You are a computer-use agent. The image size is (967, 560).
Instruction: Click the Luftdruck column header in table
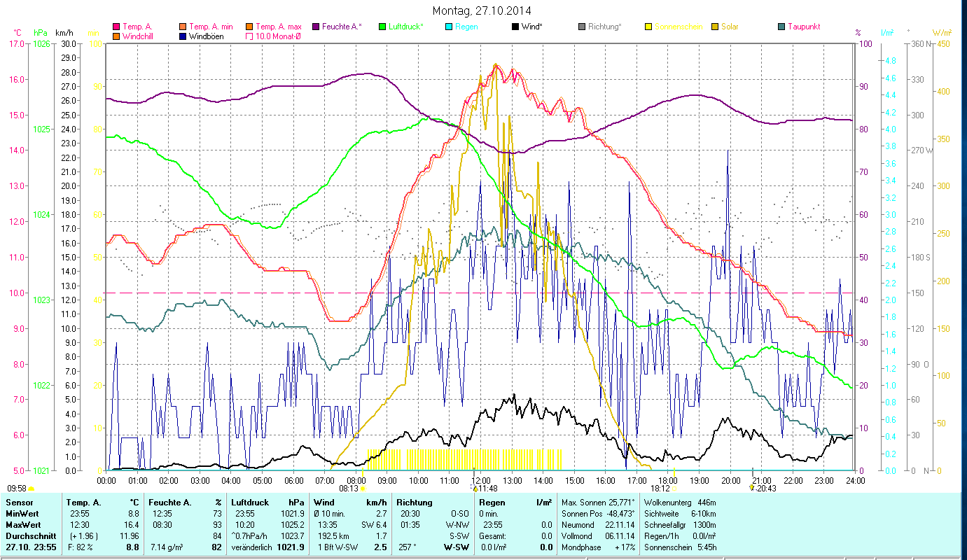click(x=251, y=503)
